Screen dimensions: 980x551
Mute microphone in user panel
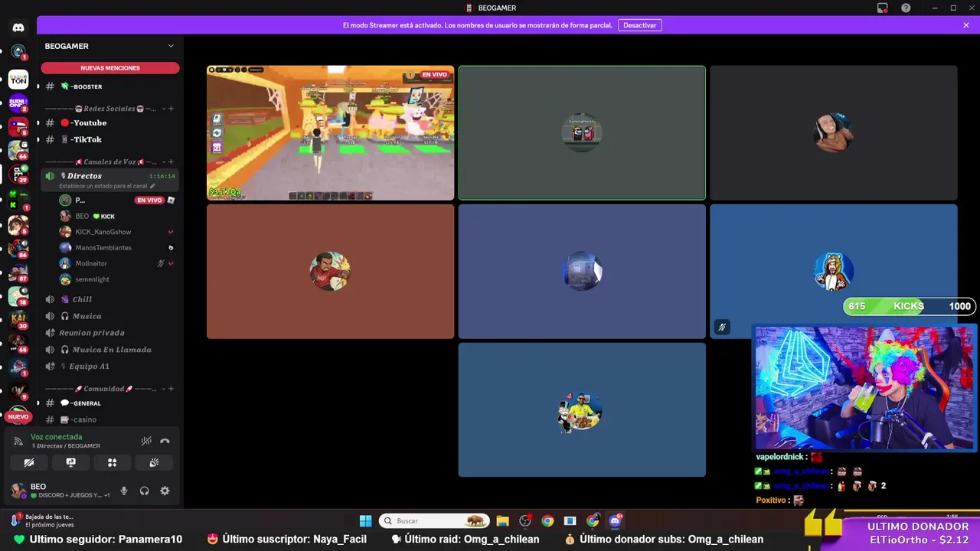(124, 491)
